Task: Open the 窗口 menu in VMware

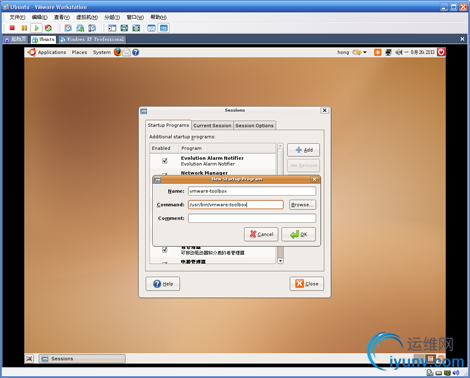Action: coord(135,17)
